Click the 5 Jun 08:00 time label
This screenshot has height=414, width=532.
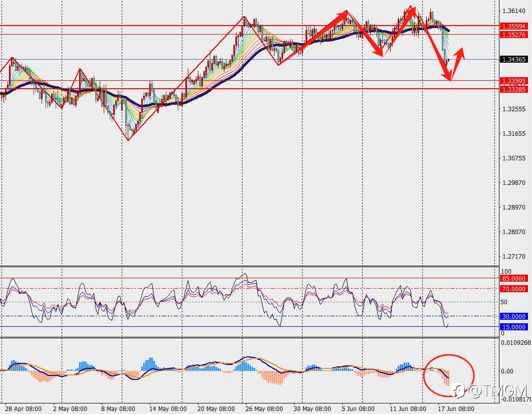pos(358,408)
